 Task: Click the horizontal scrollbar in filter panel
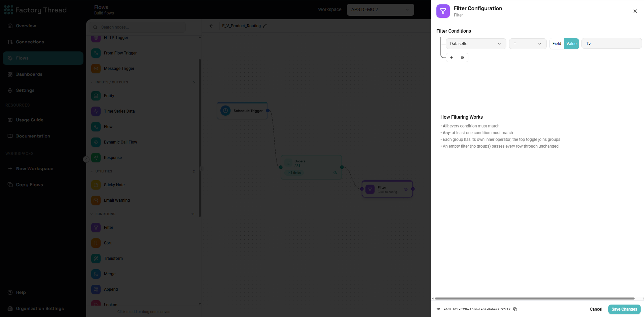click(x=535, y=299)
